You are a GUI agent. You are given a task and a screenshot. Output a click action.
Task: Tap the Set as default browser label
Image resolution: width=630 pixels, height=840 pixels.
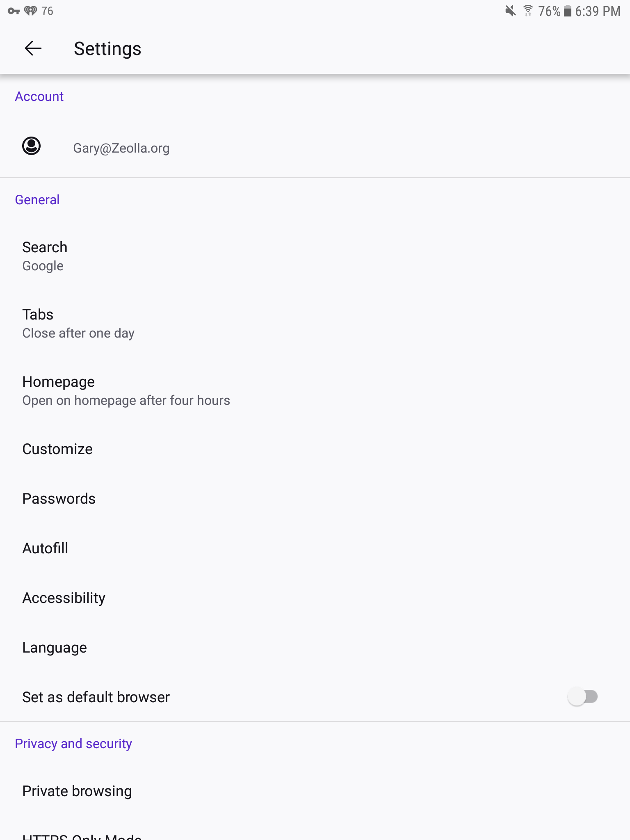[96, 697]
